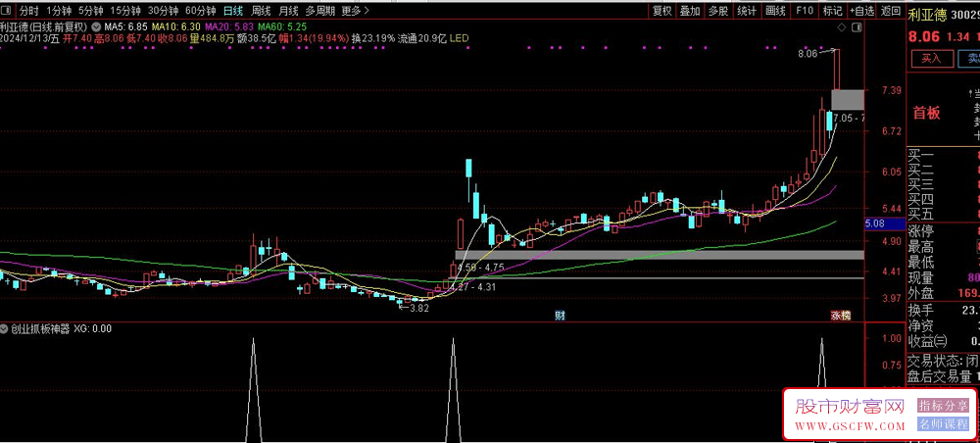Click the 换手 turnover row
980x443 pixels.
pyautogui.click(x=943, y=310)
